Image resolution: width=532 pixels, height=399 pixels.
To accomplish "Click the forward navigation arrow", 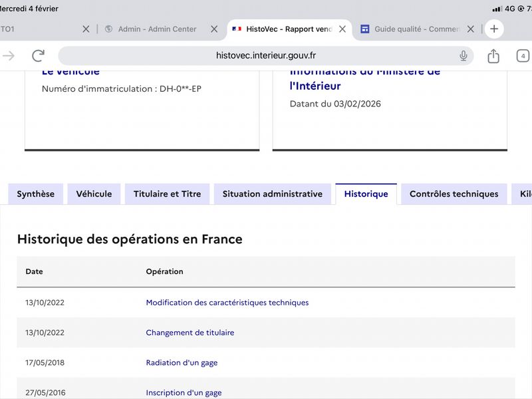I will [x=9, y=56].
